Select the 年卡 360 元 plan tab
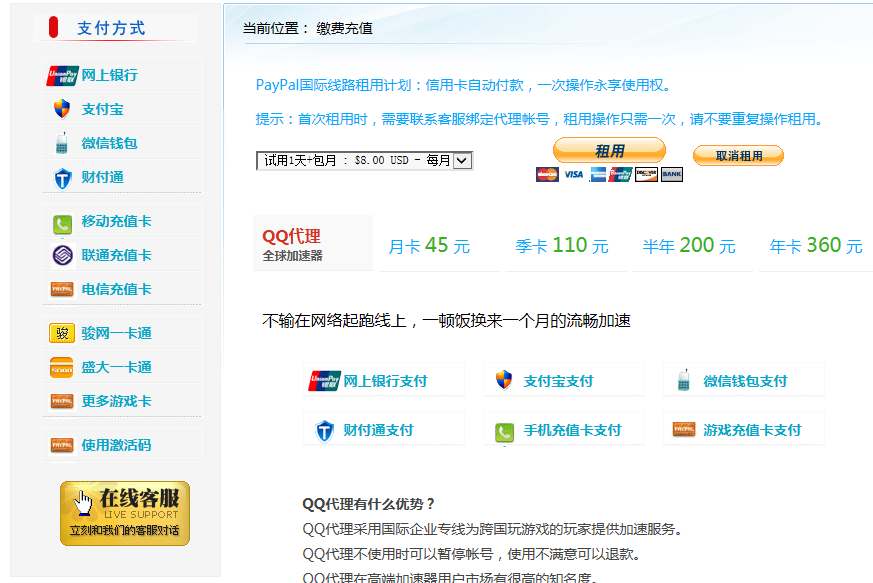The image size is (873, 583). point(816,246)
